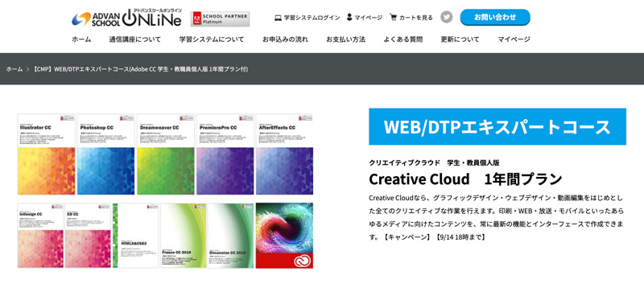This screenshot has height=304, width=644.
Task: Click the Adobe School Partner Platinum badge
Action: [220, 18]
